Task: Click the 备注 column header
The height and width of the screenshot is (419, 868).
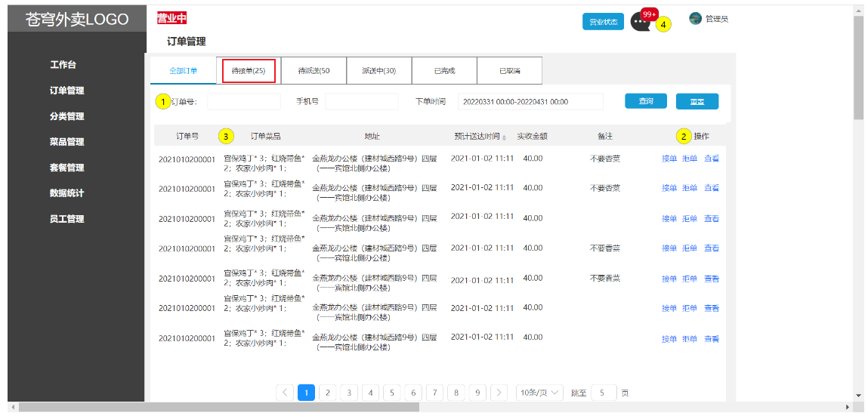Action: click(x=605, y=136)
